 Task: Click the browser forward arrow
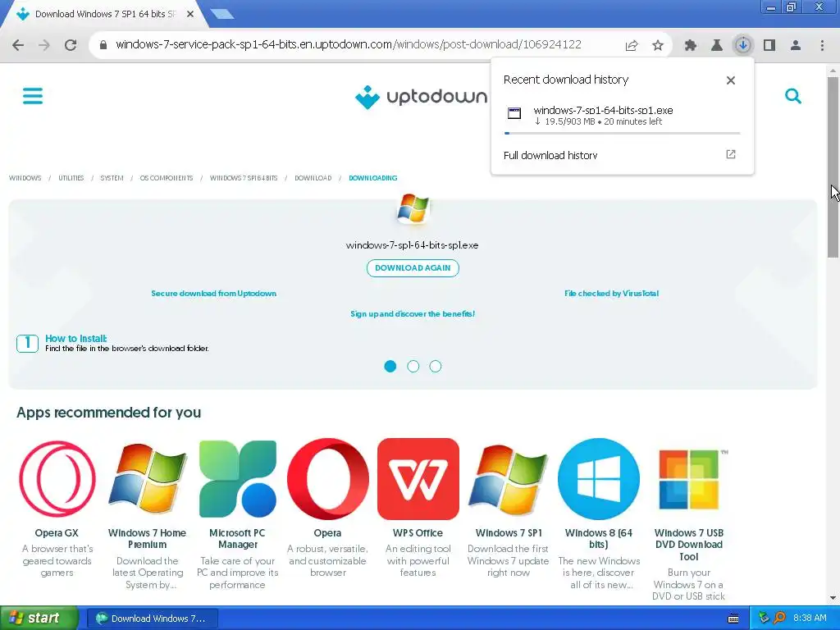44,45
